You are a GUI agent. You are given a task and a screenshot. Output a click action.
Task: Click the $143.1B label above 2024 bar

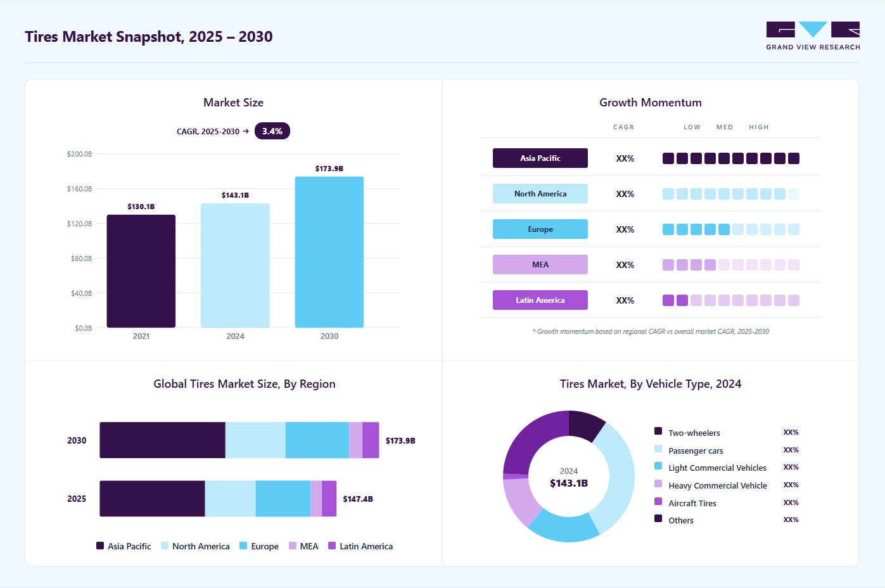point(235,195)
